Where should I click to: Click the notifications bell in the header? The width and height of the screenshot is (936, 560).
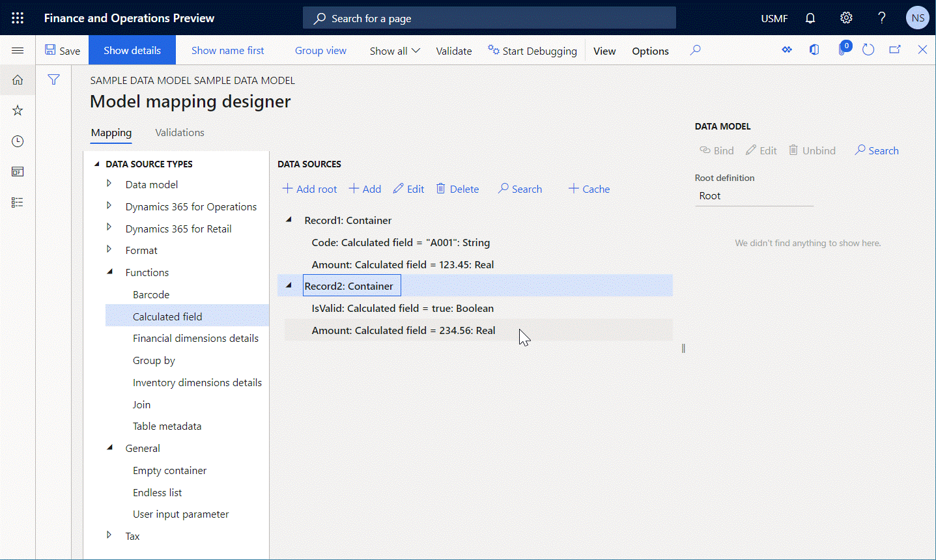pos(810,18)
